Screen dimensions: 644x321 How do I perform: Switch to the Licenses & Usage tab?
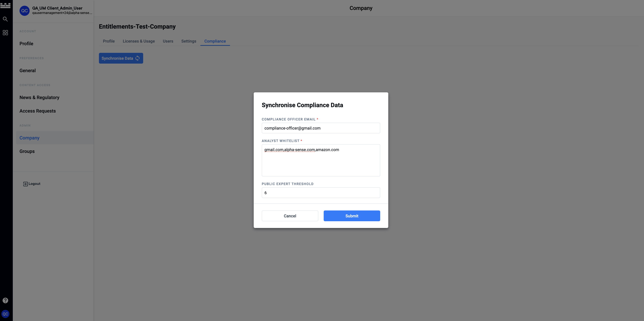[139, 41]
